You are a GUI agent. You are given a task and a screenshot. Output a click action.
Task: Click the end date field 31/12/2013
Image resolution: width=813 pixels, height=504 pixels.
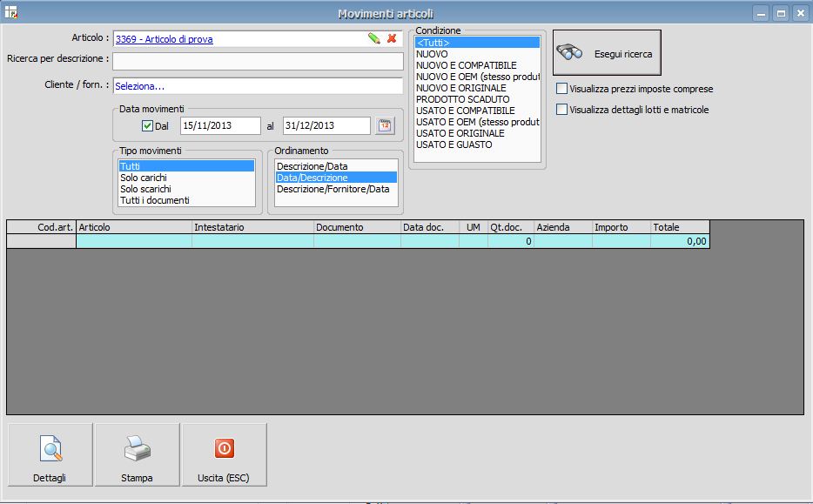coord(326,125)
